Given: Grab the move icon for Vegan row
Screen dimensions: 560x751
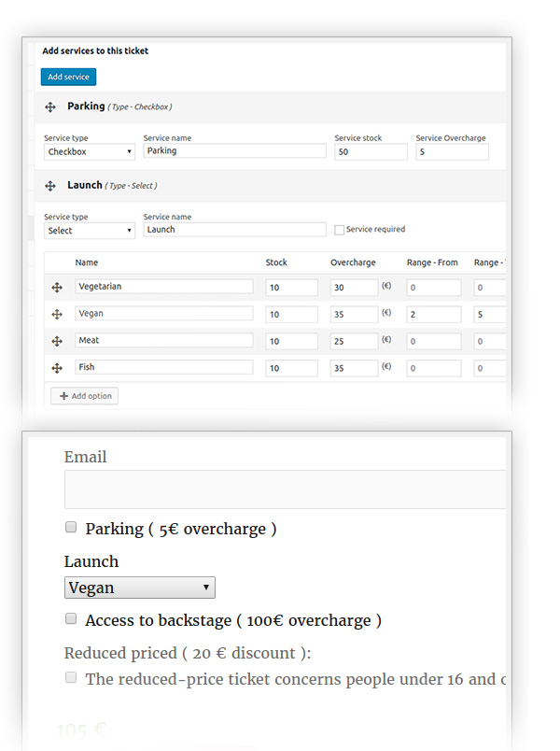Looking at the screenshot, I should [x=57, y=315].
